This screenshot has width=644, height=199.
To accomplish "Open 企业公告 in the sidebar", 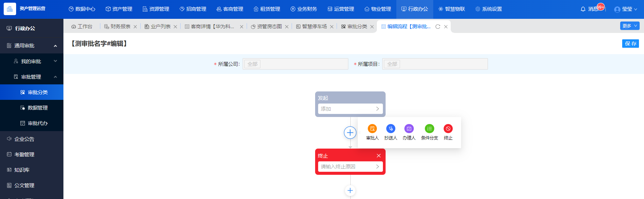I will (32, 139).
